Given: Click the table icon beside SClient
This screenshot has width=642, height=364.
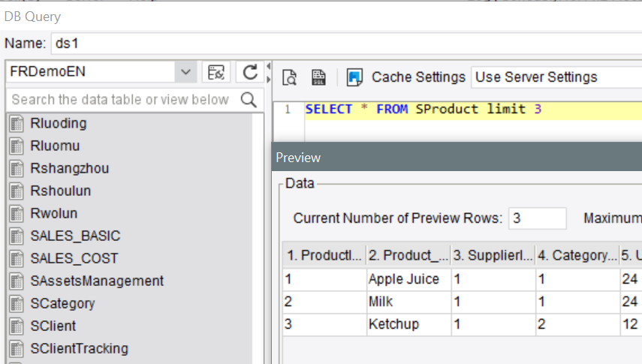Looking at the screenshot, I should coord(17,326).
